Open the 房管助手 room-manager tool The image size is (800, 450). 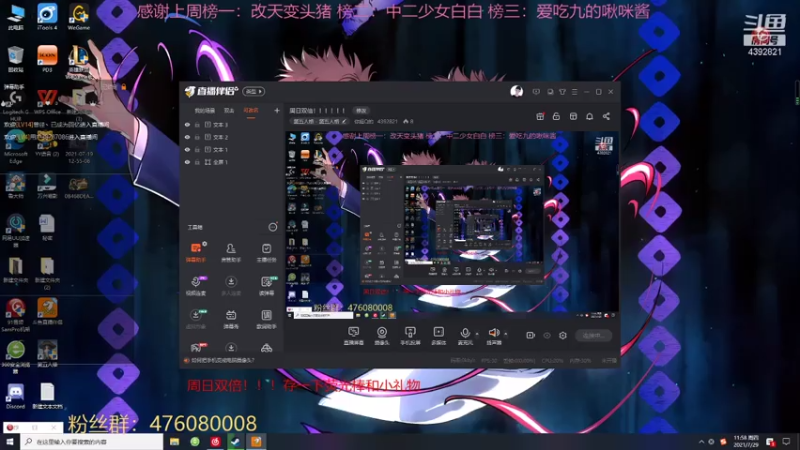click(x=231, y=253)
